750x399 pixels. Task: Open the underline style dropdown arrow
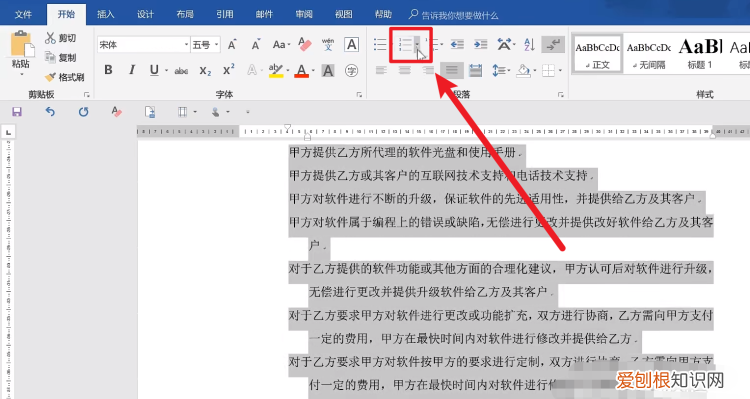tap(166, 70)
